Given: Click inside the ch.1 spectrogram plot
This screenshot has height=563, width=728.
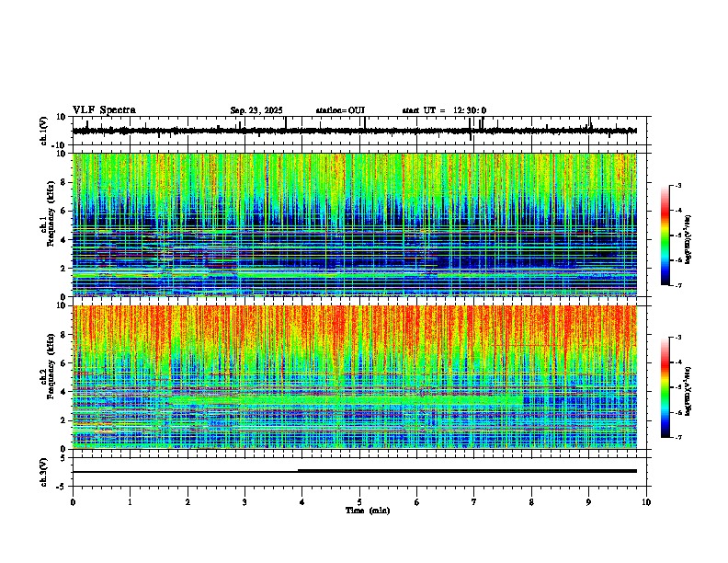Looking at the screenshot, I should [x=355, y=224].
